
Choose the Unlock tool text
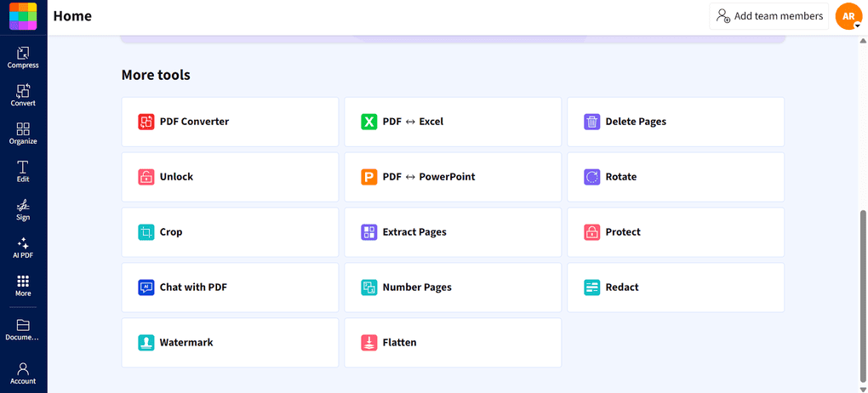(x=177, y=177)
